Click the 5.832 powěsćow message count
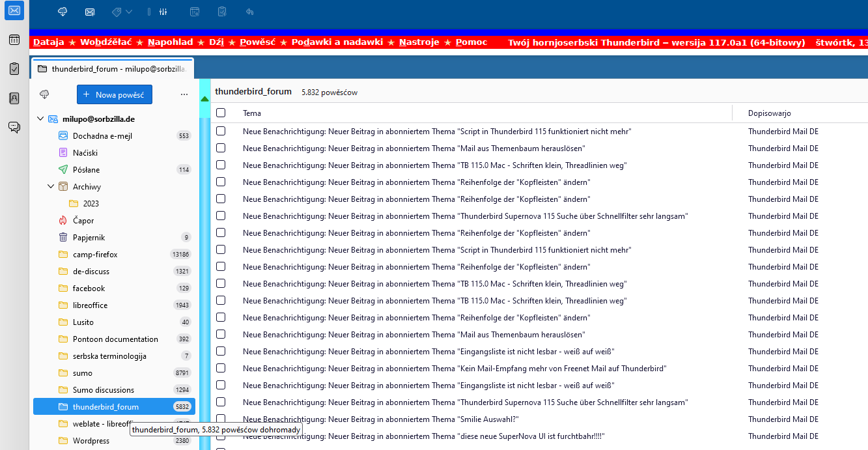This screenshot has height=450, width=868. [x=329, y=92]
